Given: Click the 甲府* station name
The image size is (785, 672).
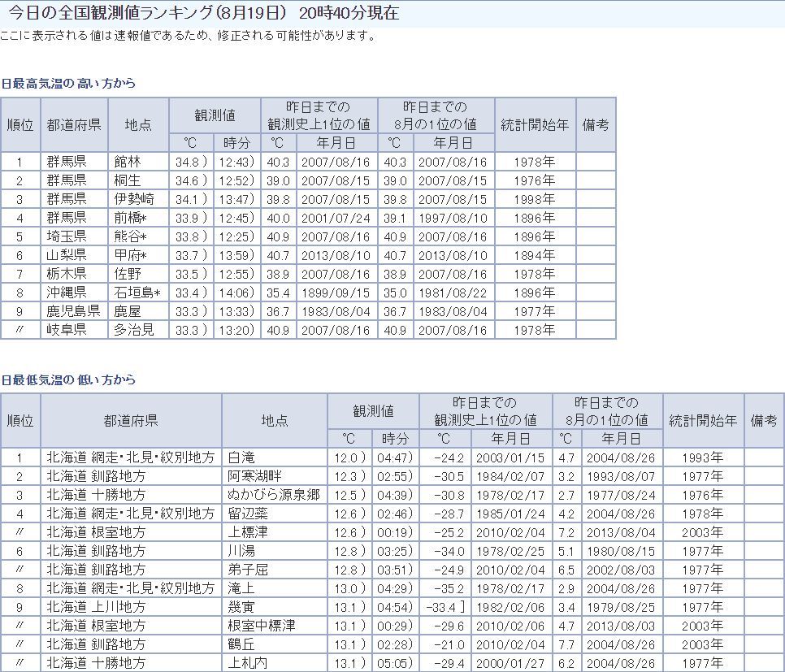Looking at the screenshot, I should 130,255.
